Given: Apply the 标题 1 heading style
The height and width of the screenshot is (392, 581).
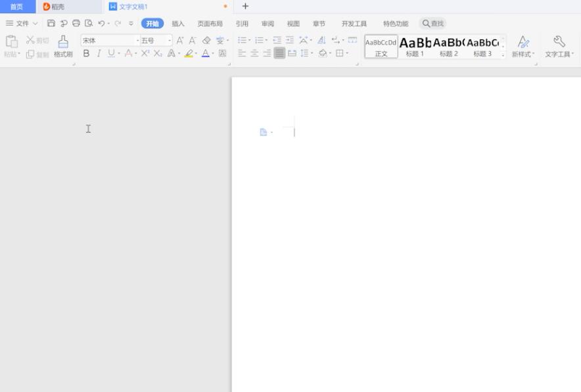Looking at the screenshot, I should tap(415, 47).
